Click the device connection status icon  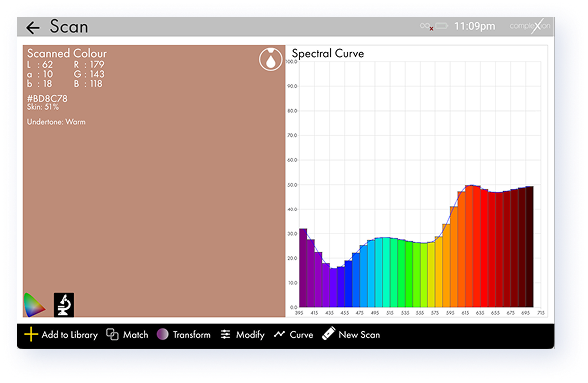click(427, 26)
